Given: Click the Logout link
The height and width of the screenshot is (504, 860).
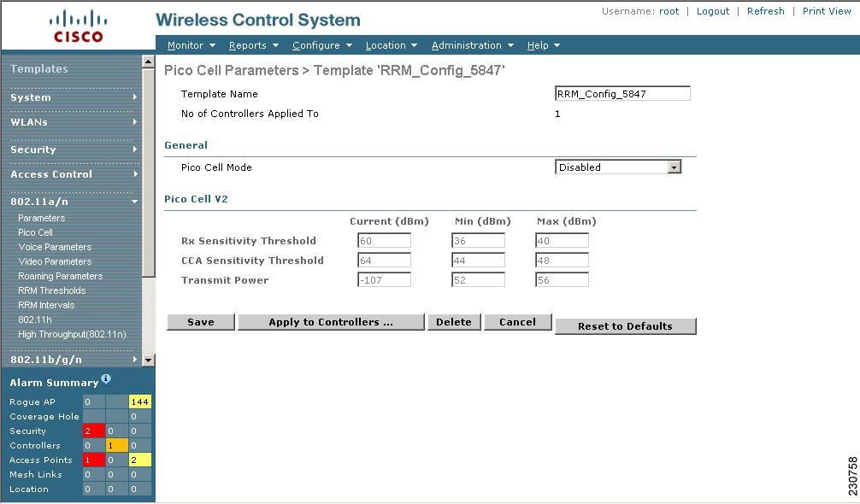Looking at the screenshot, I should pos(712,11).
